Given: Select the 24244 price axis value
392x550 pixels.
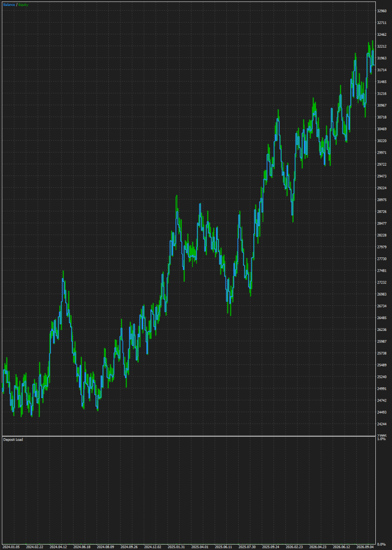Looking at the screenshot, I should pyautogui.click(x=382, y=424).
